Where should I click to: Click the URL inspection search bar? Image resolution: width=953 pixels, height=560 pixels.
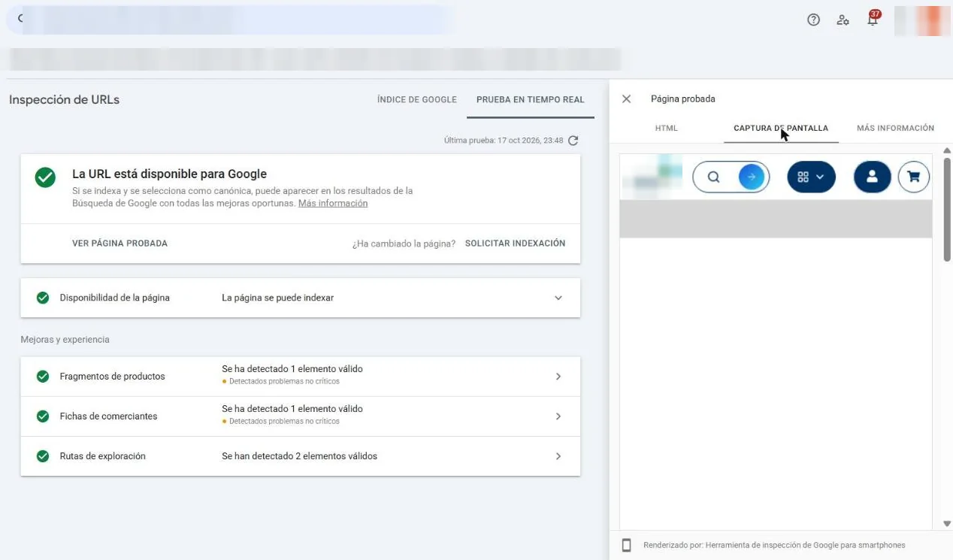[x=229, y=20]
